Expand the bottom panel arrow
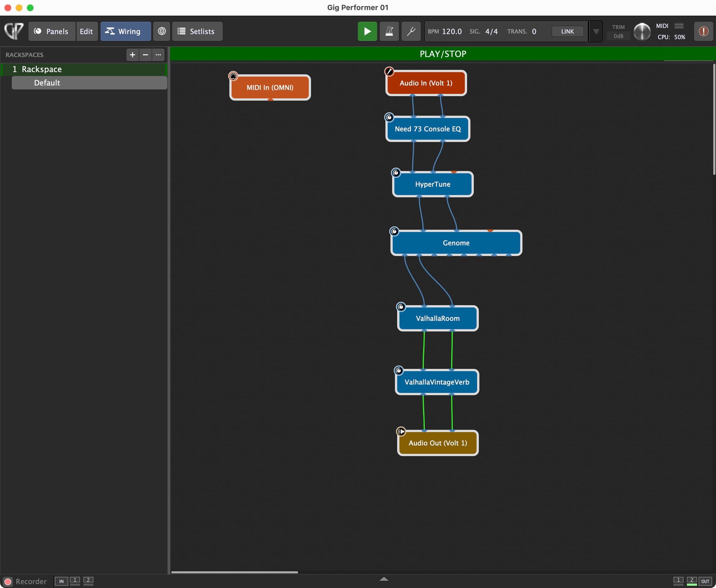Viewport: 716px width, 588px height. coord(384,579)
